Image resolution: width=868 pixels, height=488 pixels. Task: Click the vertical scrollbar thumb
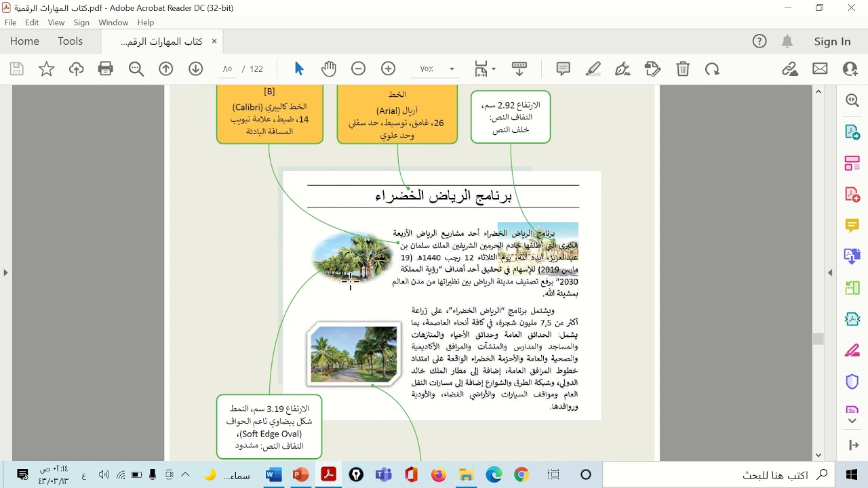tap(818, 339)
